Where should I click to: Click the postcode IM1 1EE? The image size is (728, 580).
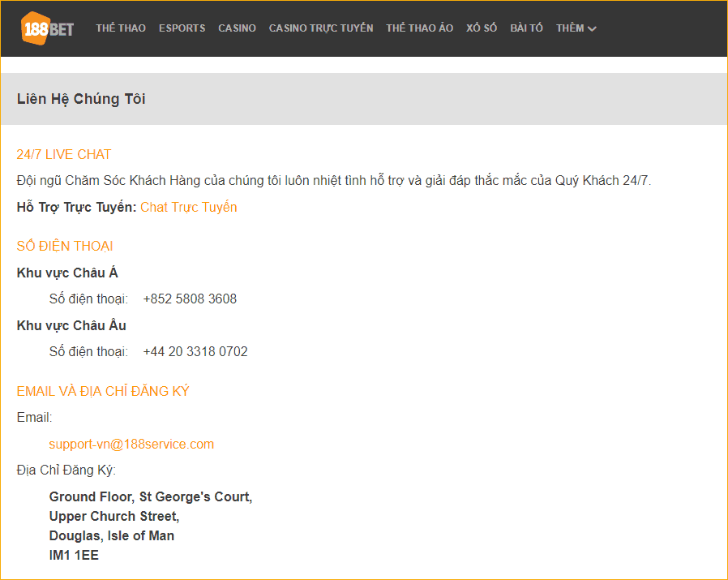click(x=74, y=555)
